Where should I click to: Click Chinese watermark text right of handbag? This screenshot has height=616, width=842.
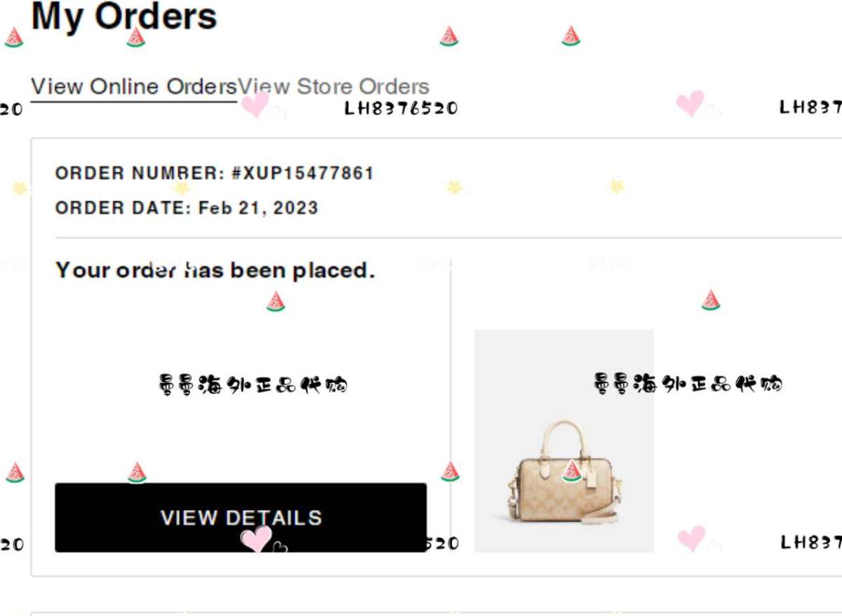click(x=688, y=384)
